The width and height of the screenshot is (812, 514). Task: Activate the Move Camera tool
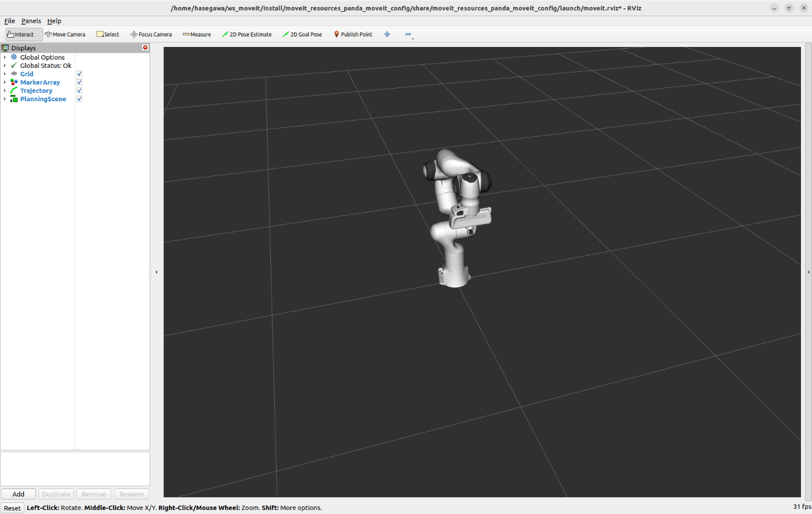(65, 34)
